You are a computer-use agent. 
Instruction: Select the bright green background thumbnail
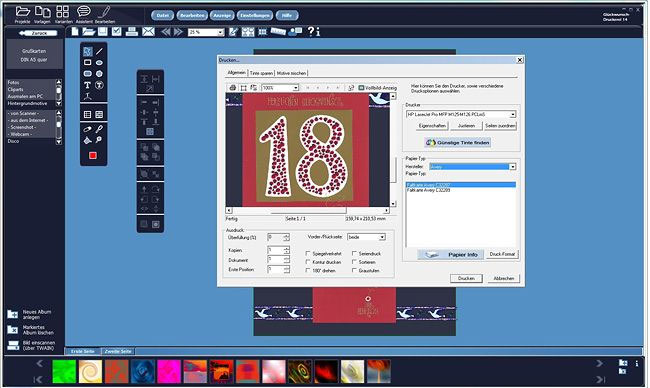[x=64, y=371]
